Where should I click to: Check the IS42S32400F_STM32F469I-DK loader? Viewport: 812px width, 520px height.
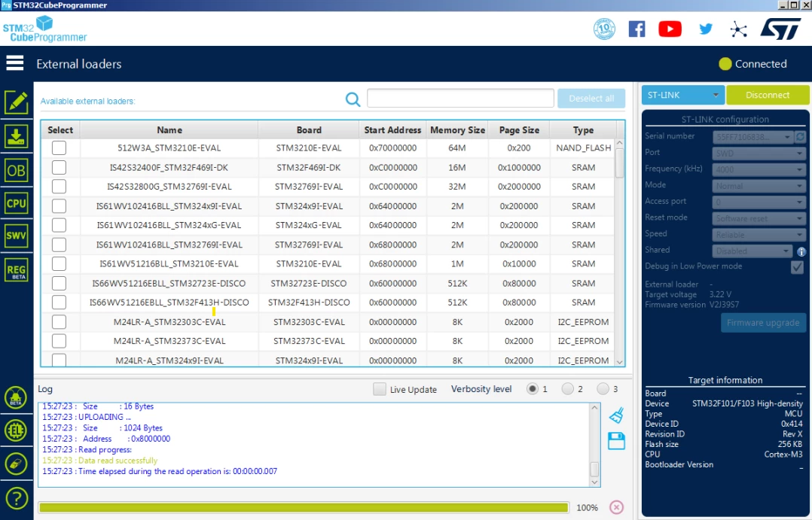(59, 168)
